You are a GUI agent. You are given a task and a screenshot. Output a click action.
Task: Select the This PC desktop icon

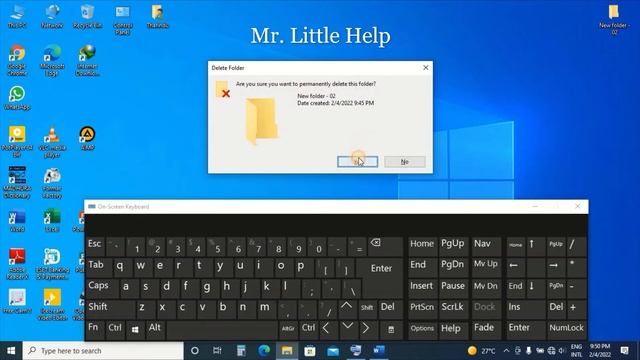pyautogui.click(x=17, y=16)
